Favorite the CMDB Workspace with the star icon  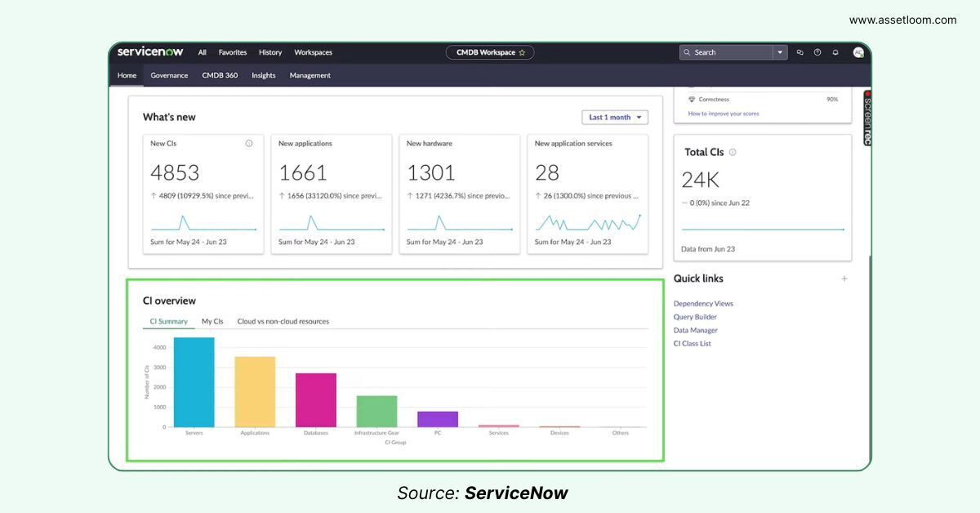(x=522, y=52)
